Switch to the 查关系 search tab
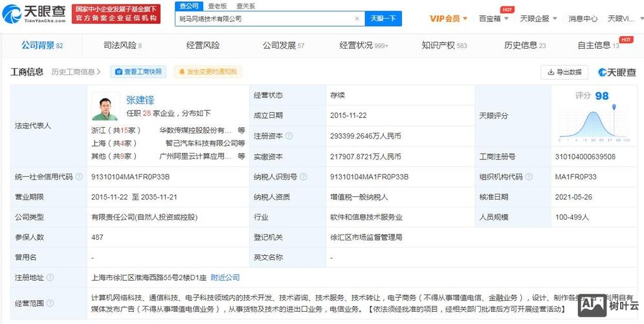This screenshot has width=644, height=324. [x=245, y=6]
